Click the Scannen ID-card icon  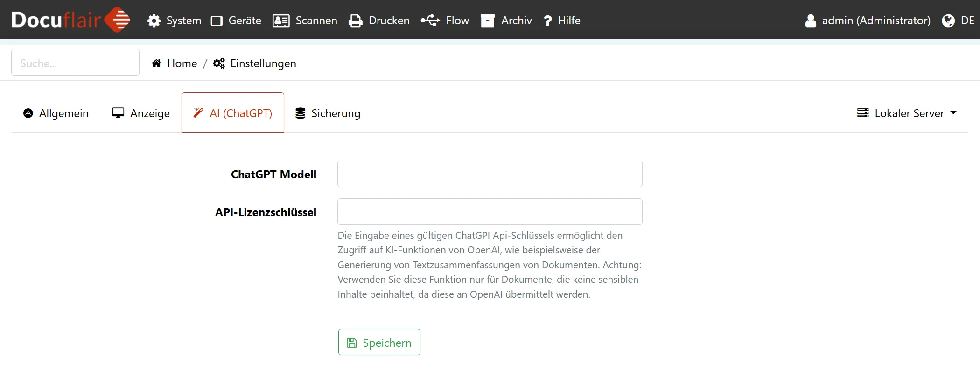(281, 21)
